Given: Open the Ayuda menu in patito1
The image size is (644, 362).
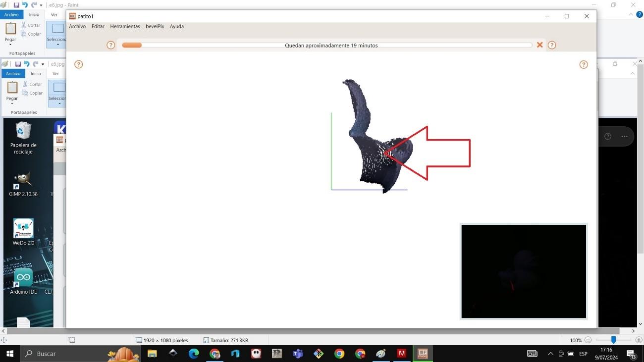Looking at the screenshot, I should [176, 26].
